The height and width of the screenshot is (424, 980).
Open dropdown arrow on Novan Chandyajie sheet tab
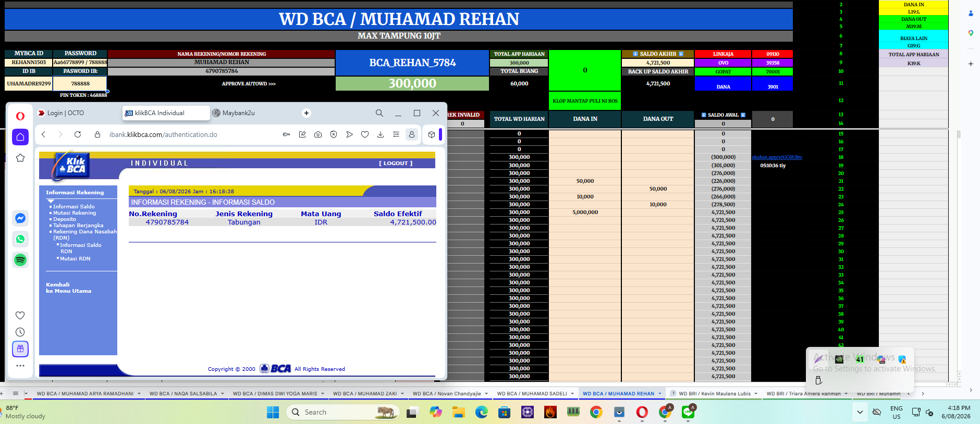486,394
